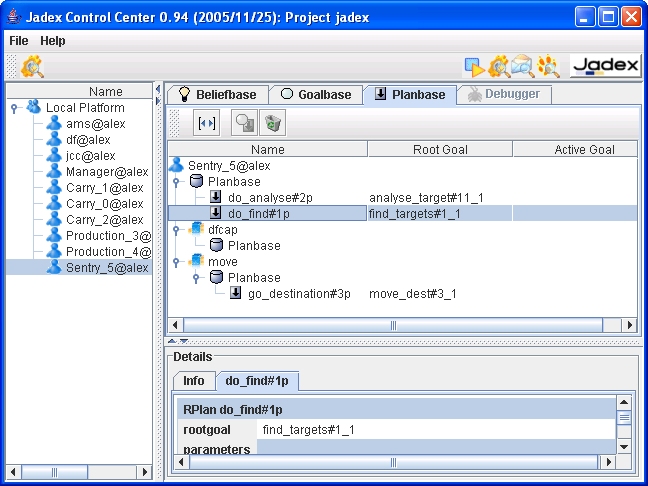The image size is (648, 486).
Task: Click the recycle bin icon in planbase toolbar
Action: click(272, 123)
